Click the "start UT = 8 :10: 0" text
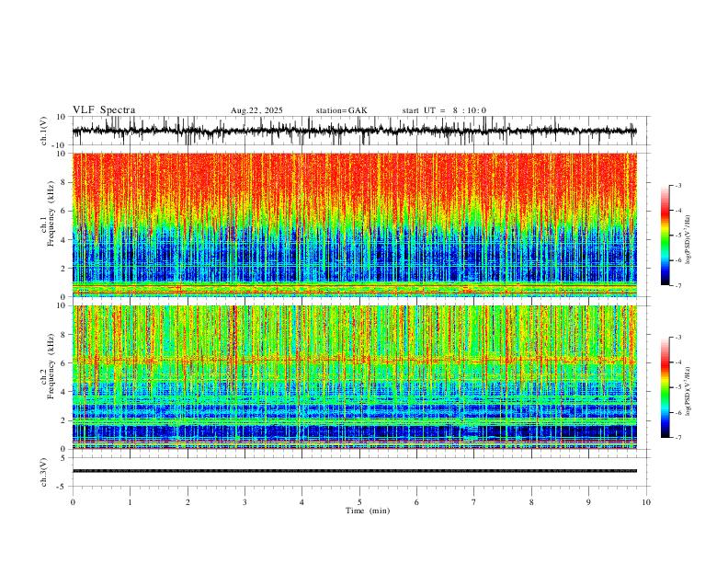The image size is (728, 563). pyautogui.click(x=444, y=110)
